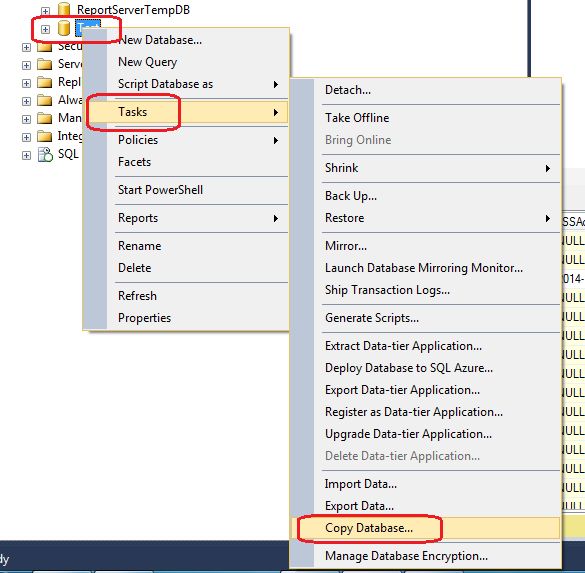Expand the Management tree node
The image size is (585, 573).
point(26,119)
